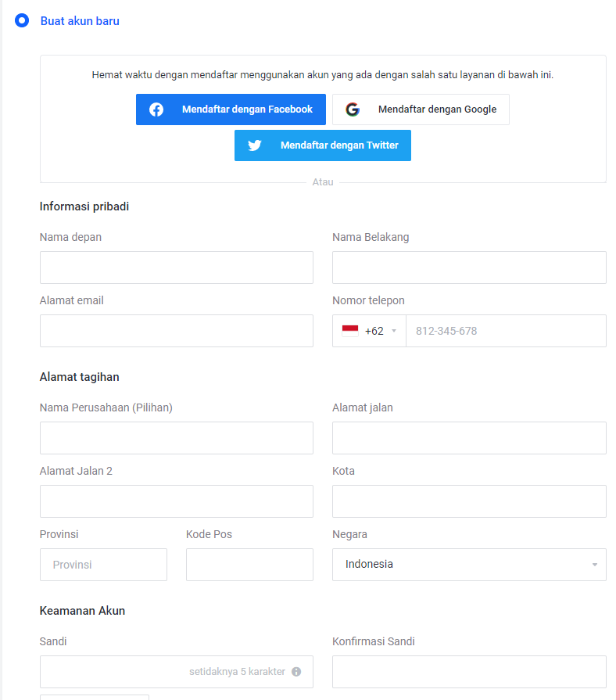The image size is (616, 700).
Task: Click the Google logo icon
Action: click(x=353, y=109)
